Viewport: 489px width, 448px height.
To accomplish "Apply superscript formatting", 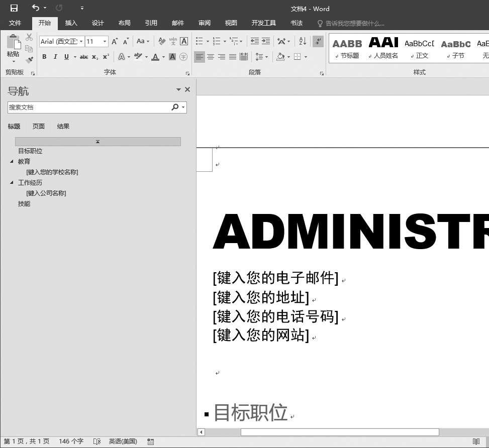I will click(106, 57).
